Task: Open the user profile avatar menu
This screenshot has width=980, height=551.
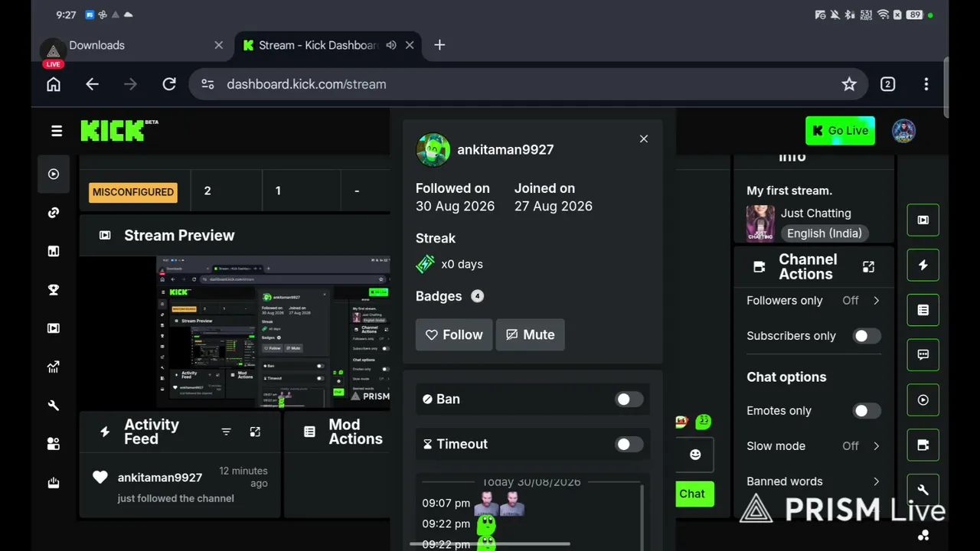Action: pyautogui.click(x=904, y=131)
